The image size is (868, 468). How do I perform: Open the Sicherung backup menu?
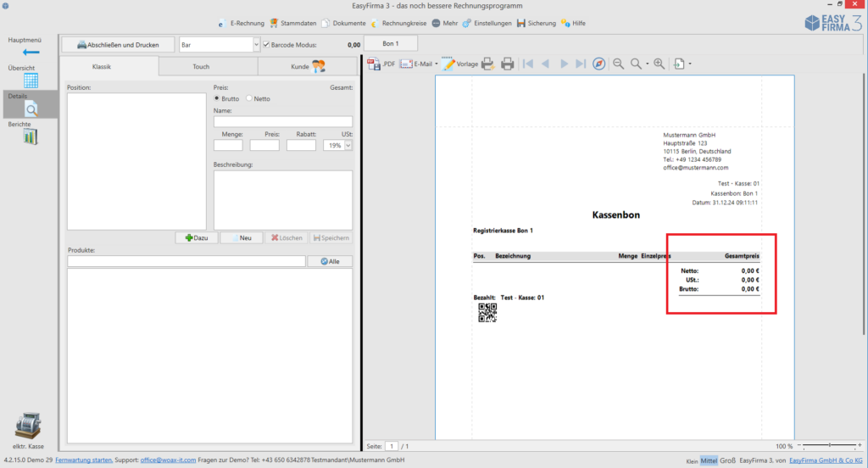pos(537,23)
